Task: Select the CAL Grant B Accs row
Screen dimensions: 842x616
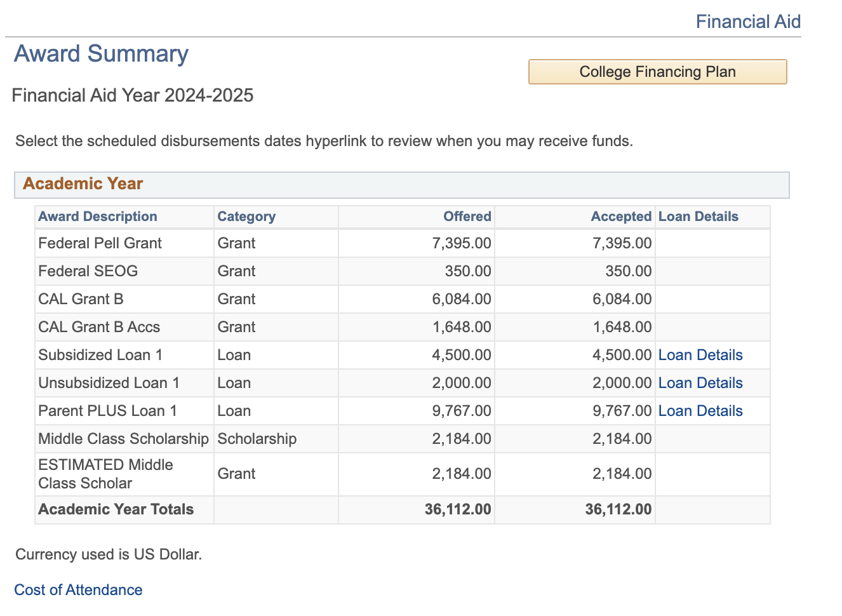Action: click(x=99, y=327)
